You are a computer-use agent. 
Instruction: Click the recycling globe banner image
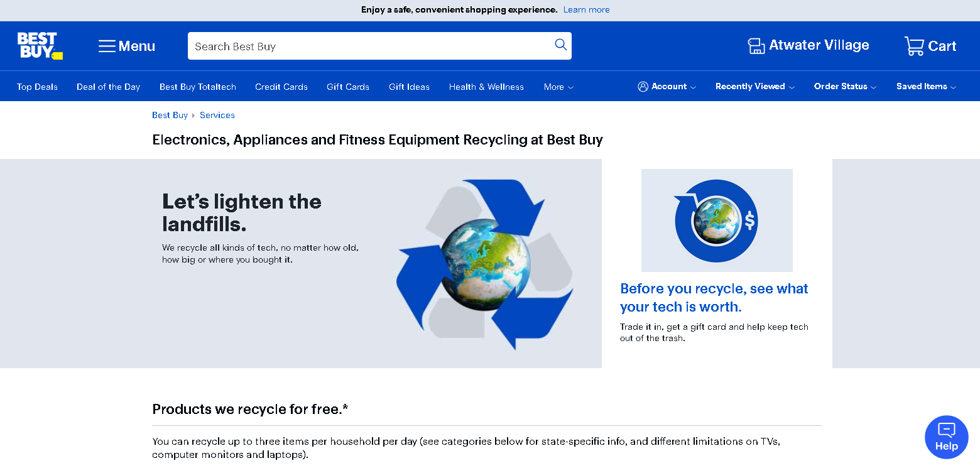pyautogui.click(x=484, y=264)
